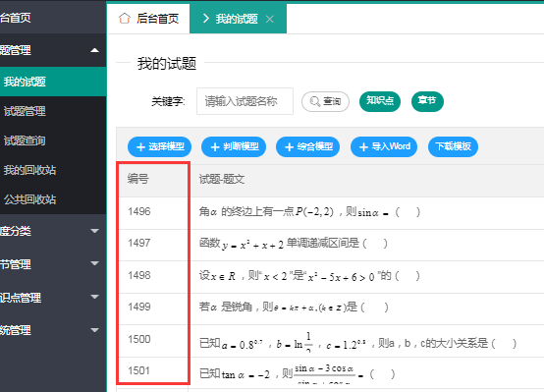Select row number 1496
This screenshot has height=392, width=544.
coord(139,211)
